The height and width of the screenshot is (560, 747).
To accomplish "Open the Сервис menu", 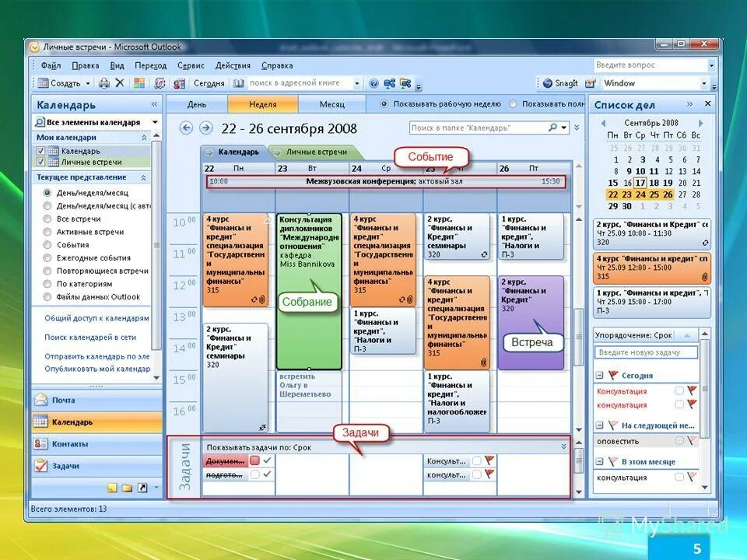I will click(191, 65).
